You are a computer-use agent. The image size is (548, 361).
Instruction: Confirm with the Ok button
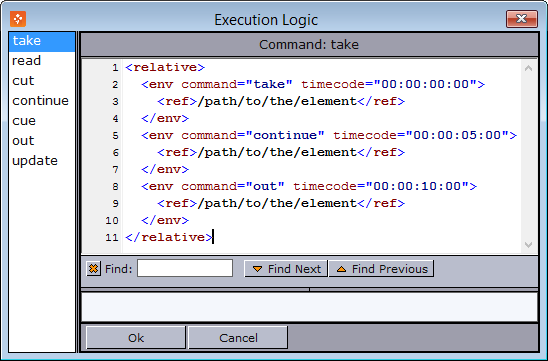coord(136,338)
